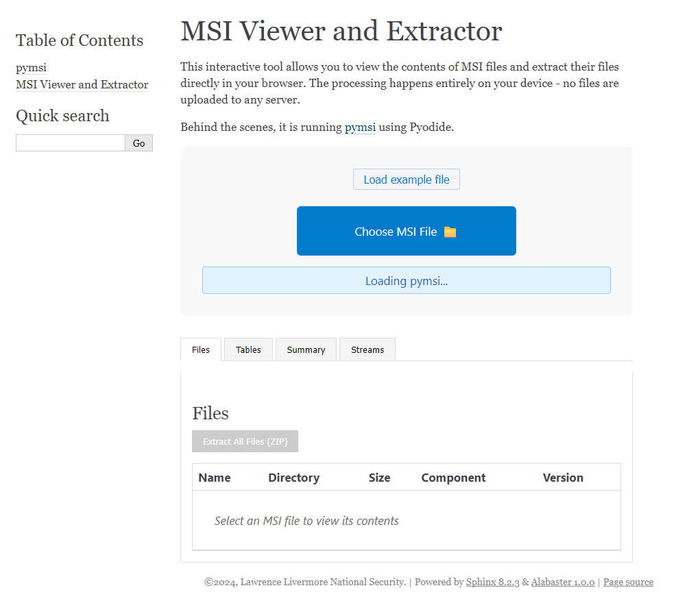This screenshot has height=616, width=676.
Task: Open the Summary tab
Action: [x=306, y=349]
